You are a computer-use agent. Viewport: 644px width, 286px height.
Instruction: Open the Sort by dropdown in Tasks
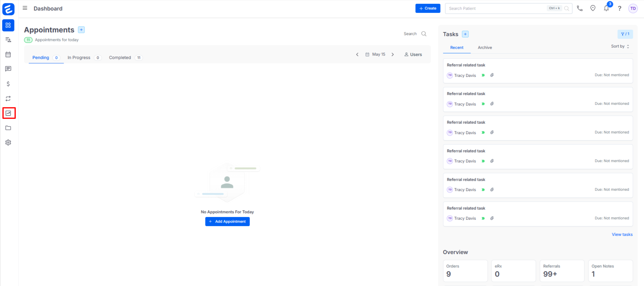pyautogui.click(x=620, y=46)
